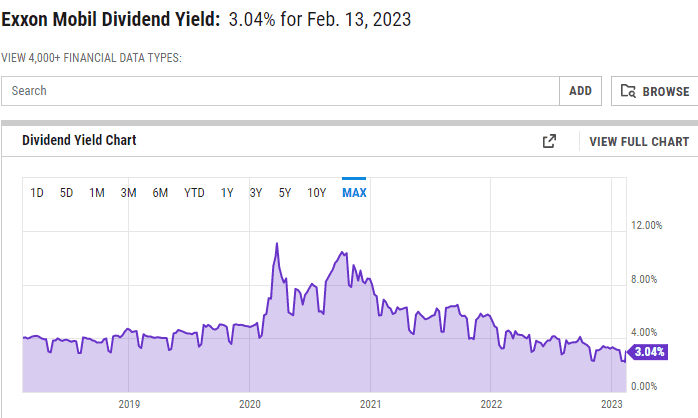Choose the 6M time range
This screenshot has width=698, height=418.
coord(160,193)
